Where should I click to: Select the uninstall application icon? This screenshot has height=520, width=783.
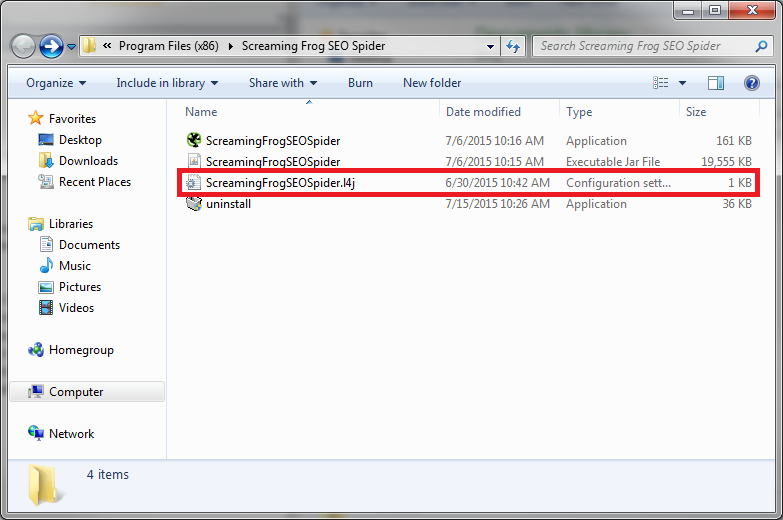pos(194,203)
